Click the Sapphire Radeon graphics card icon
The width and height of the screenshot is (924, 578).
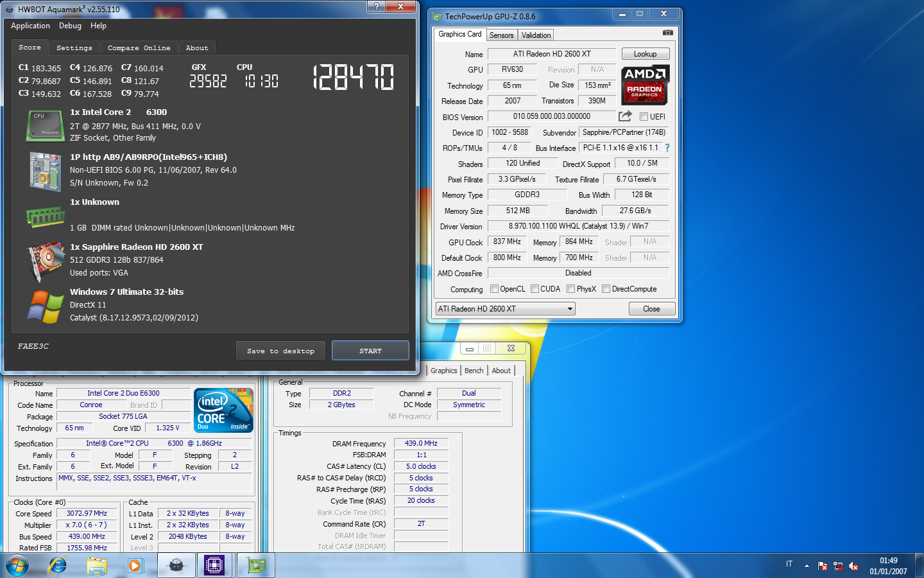coord(45,261)
